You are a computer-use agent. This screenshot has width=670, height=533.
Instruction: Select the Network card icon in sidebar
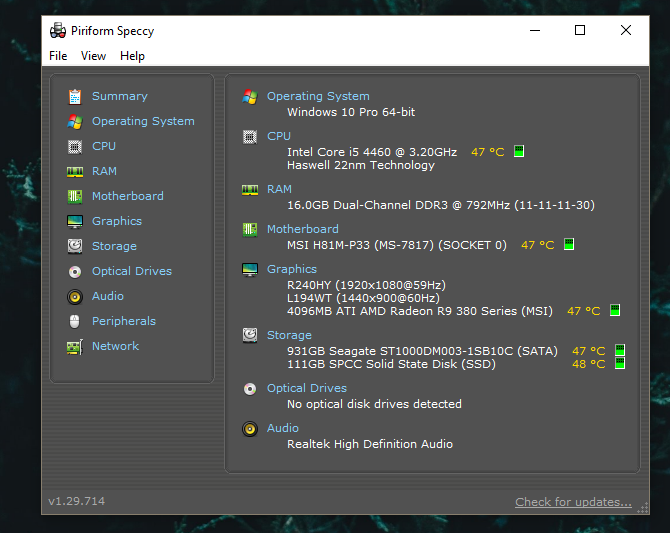point(75,347)
